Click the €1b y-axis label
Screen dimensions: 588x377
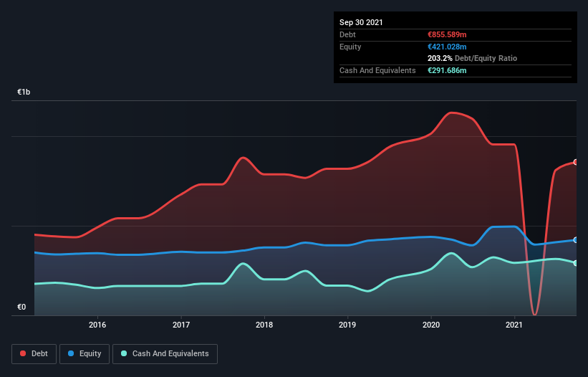point(24,92)
